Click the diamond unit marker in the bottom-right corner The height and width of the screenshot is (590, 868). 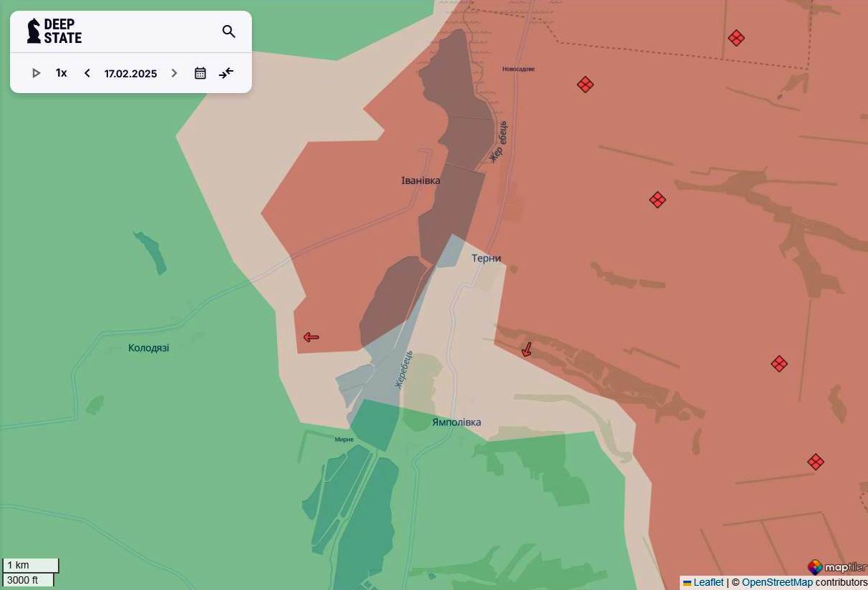point(815,462)
